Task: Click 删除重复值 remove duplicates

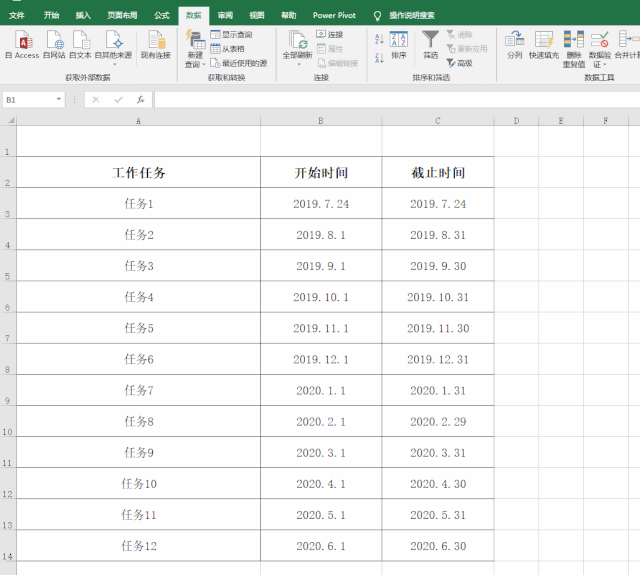Action: coord(574,44)
